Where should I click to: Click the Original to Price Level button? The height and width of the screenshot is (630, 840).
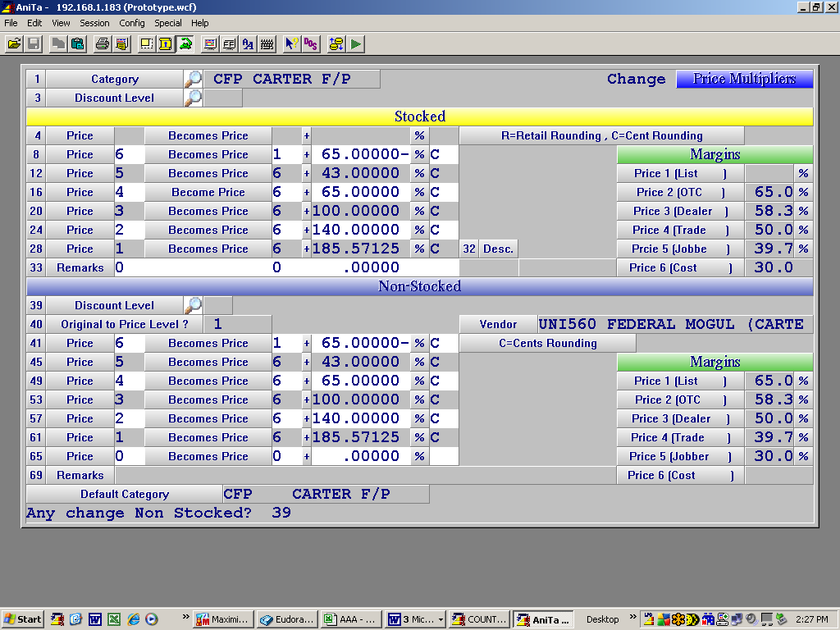[125, 324]
